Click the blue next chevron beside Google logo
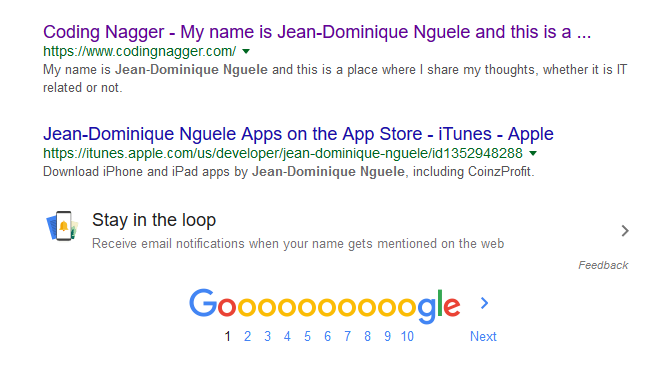652x368 pixels. pos(484,303)
